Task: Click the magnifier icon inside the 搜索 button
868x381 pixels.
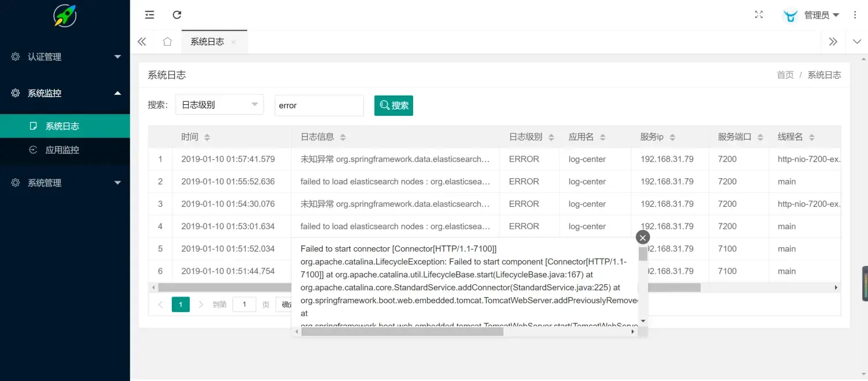Action: [x=384, y=105]
